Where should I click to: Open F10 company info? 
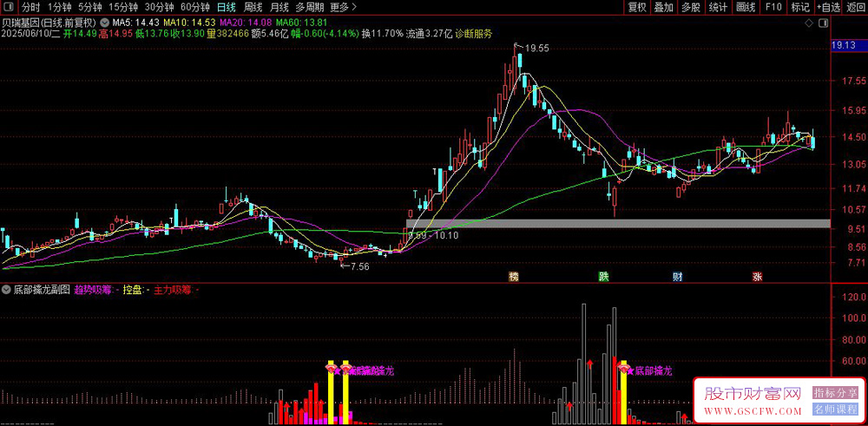click(773, 8)
